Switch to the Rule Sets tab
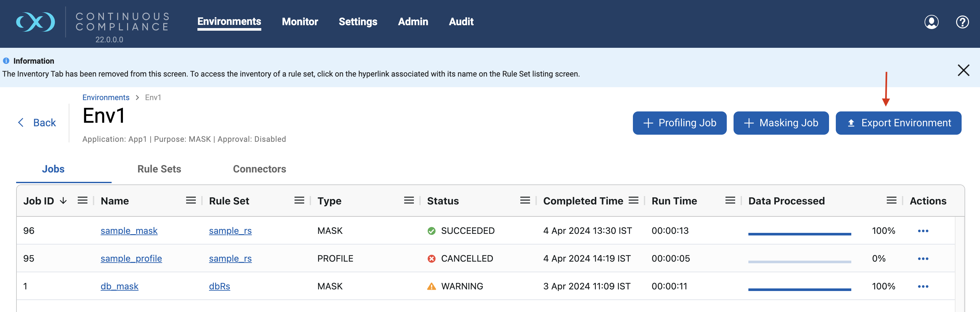Image resolution: width=980 pixels, height=312 pixels. pyautogui.click(x=159, y=169)
